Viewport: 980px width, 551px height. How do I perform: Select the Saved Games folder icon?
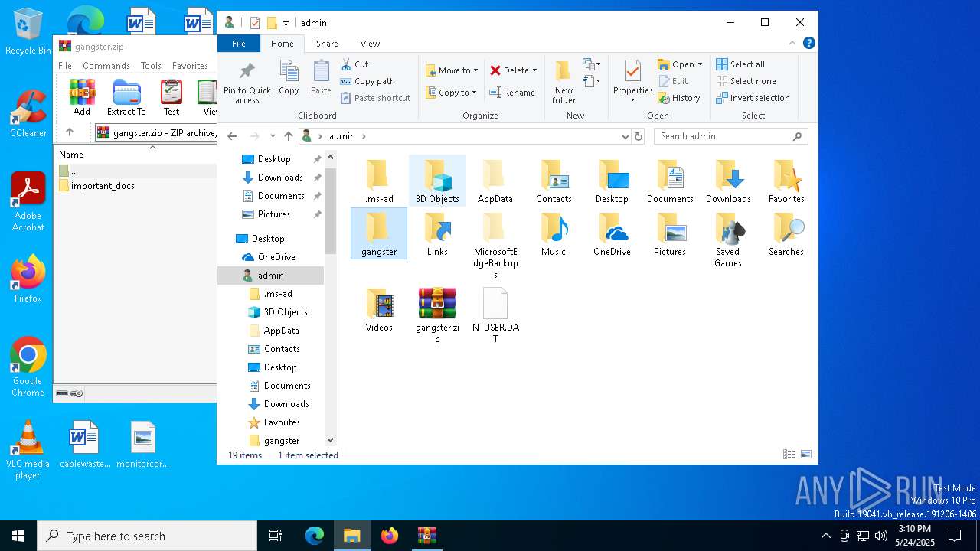pos(728,240)
